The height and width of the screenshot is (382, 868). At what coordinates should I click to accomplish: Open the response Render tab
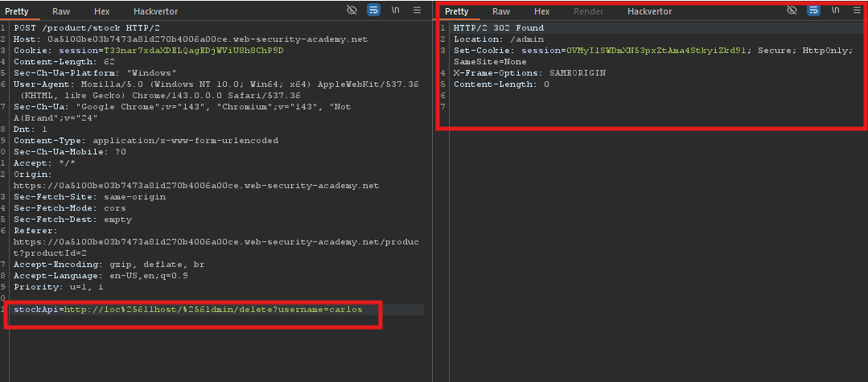point(588,11)
